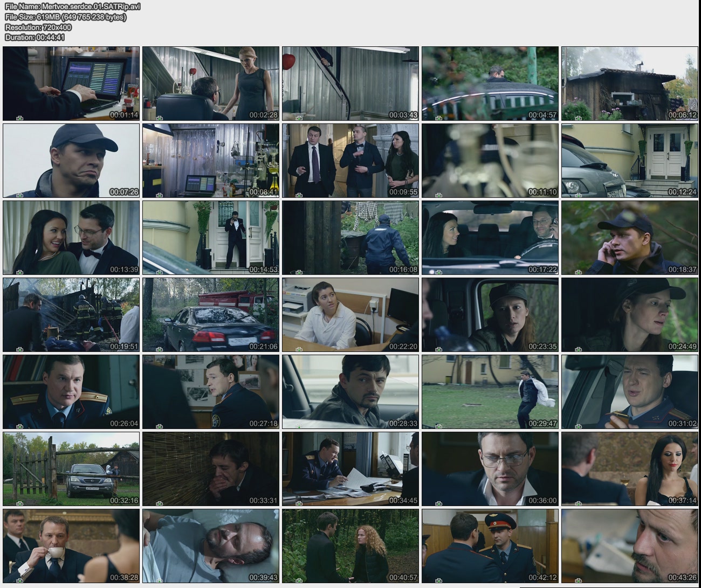The height and width of the screenshot is (588, 701).
Task: Open the tea drinking thumbnail at 00:38:28
Action: pos(71,545)
